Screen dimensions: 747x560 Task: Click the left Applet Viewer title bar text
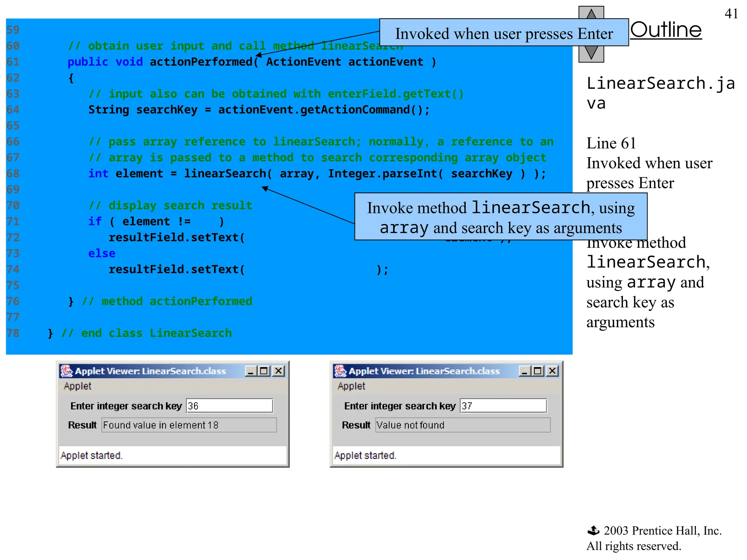(x=150, y=371)
